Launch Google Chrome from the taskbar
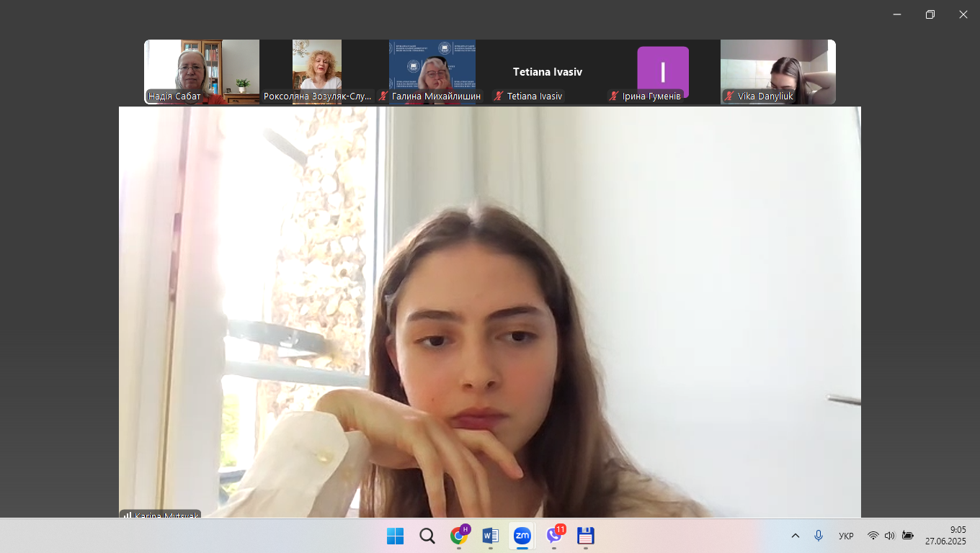 coord(458,536)
